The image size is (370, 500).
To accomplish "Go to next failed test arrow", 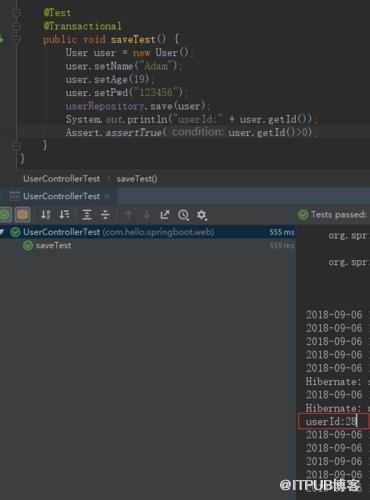I will [x=147, y=215].
